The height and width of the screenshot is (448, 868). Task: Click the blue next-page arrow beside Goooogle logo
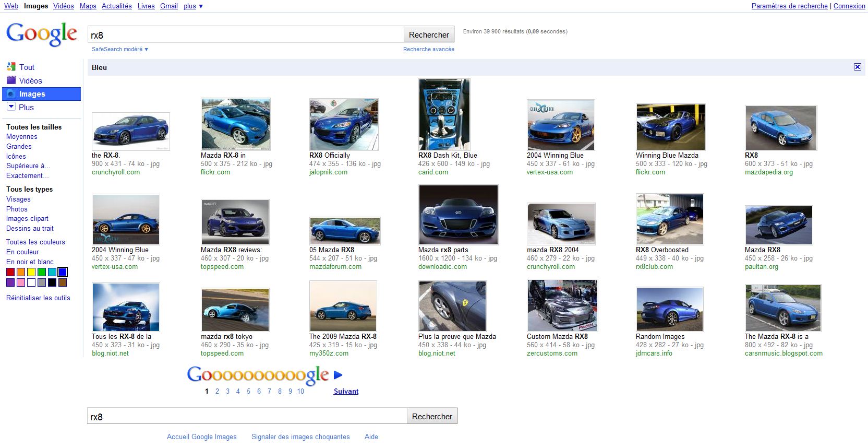(337, 374)
